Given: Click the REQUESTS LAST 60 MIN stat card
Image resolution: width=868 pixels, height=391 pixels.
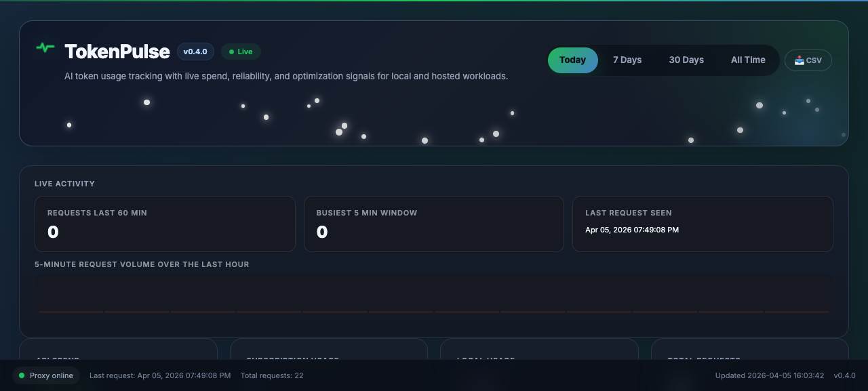Looking at the screenshot, I should (165, 224).
